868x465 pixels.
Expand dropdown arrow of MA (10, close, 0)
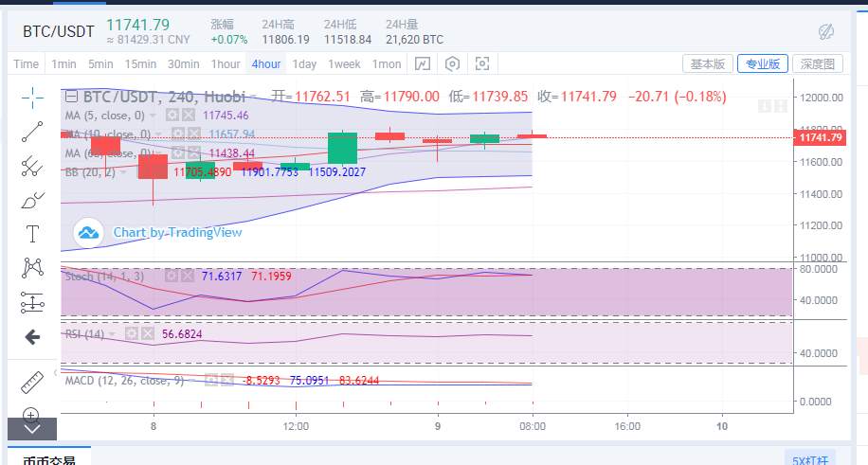[x=159, y=134]
